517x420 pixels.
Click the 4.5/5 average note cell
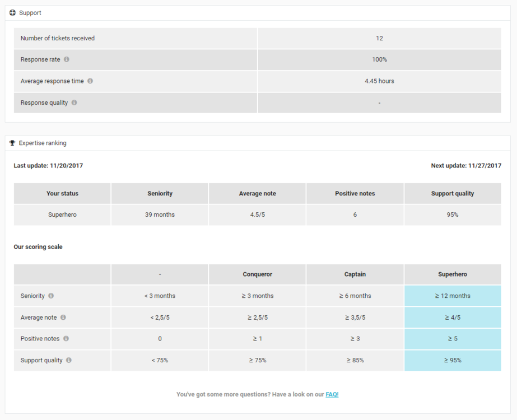[x=258, y=214]
